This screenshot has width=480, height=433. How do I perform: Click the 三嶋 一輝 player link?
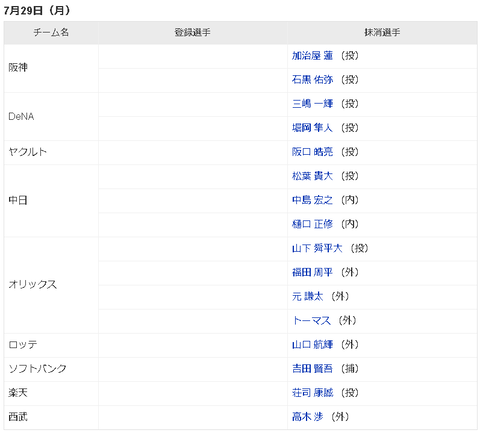pyautogui.click(x=312, y=104)
